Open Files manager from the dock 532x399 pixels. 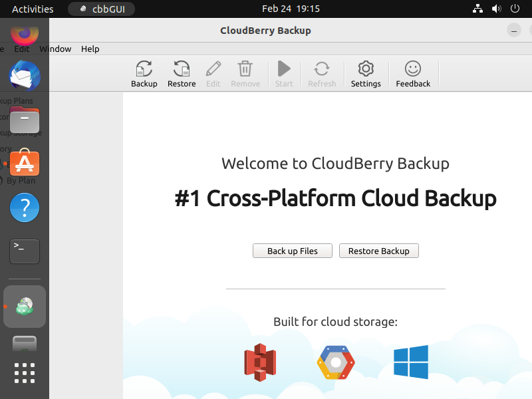pyautogui.click(x=25, y=120)
